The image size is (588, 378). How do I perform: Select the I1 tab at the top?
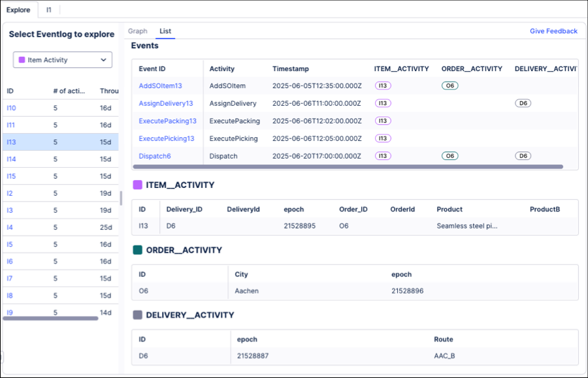48,10
